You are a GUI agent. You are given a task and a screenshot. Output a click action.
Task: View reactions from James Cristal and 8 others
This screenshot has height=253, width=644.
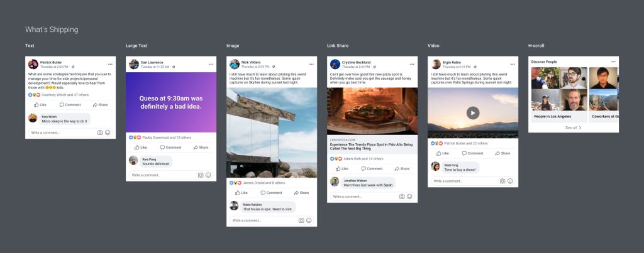coord(257,183)
